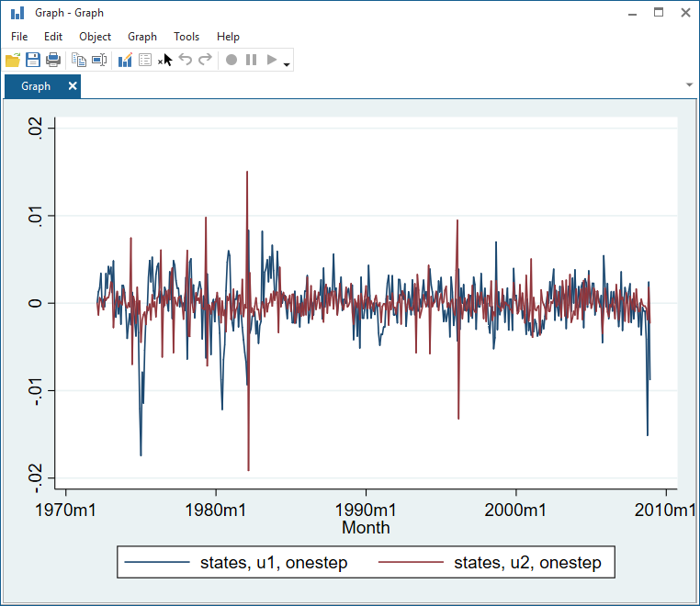Click the "-.01" y-axis label
Image resolution: width=700 pixels, height=606 pixels.
[x=35, y=391]
